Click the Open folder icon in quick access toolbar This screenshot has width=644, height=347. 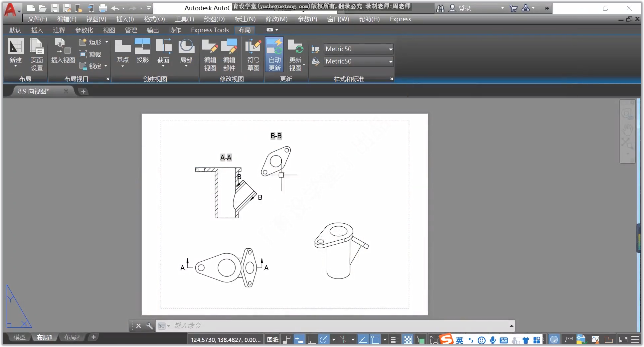[43, 8]
